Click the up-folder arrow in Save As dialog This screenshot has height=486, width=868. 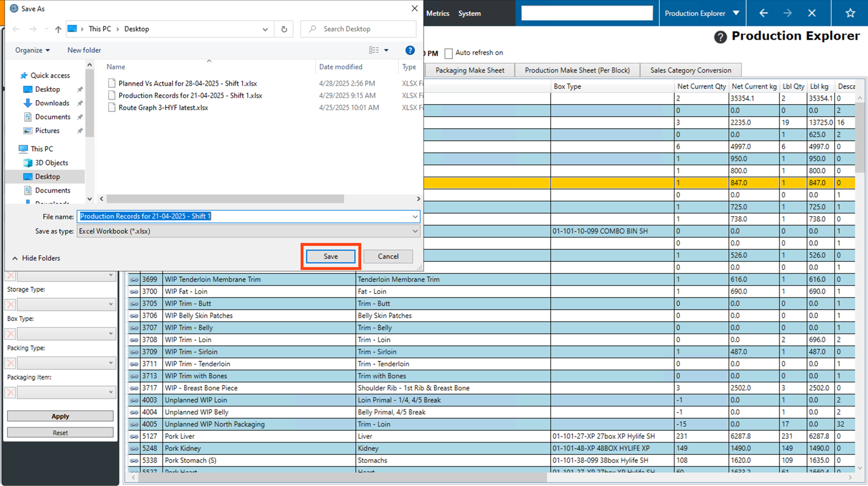58,29
